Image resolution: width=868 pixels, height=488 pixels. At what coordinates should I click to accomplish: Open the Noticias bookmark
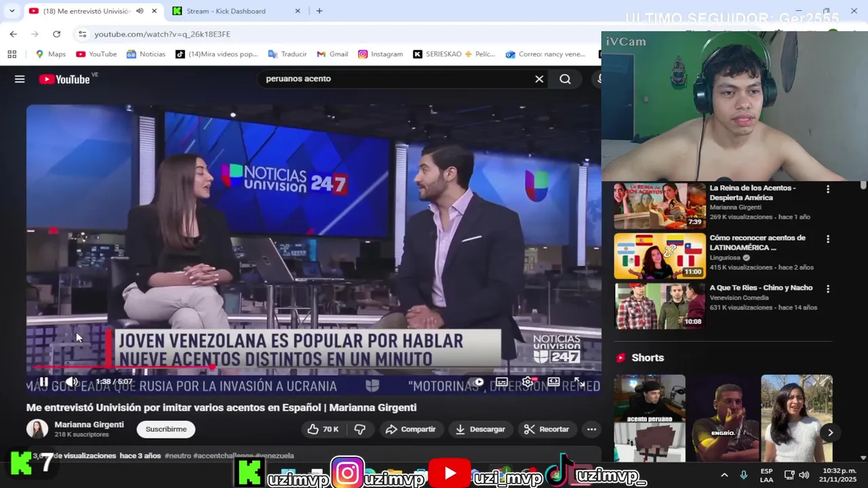[146, 54]
